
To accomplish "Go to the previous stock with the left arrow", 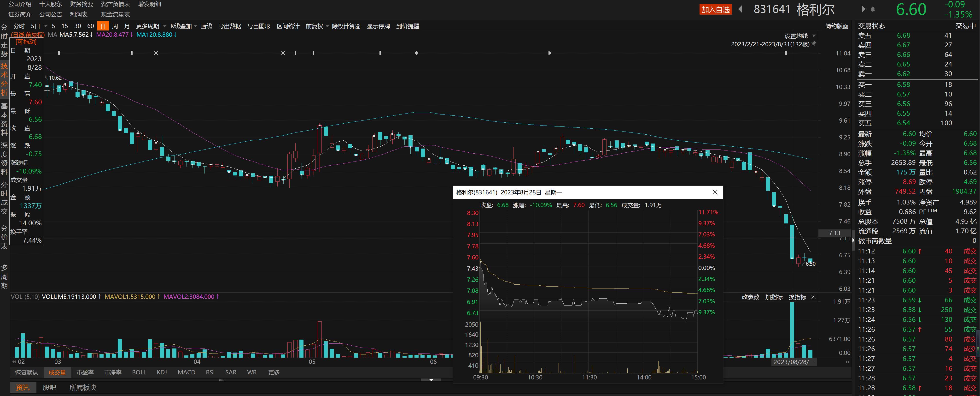I will point(740,9).
